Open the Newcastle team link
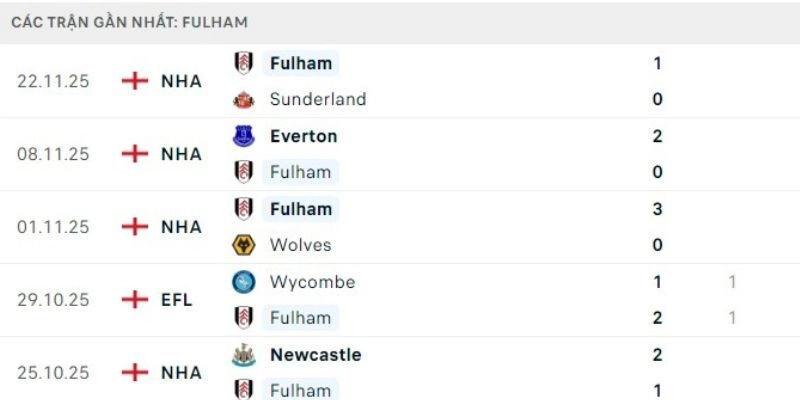The image size is (800, 400). pyautogui.click(x=315, y=355)
